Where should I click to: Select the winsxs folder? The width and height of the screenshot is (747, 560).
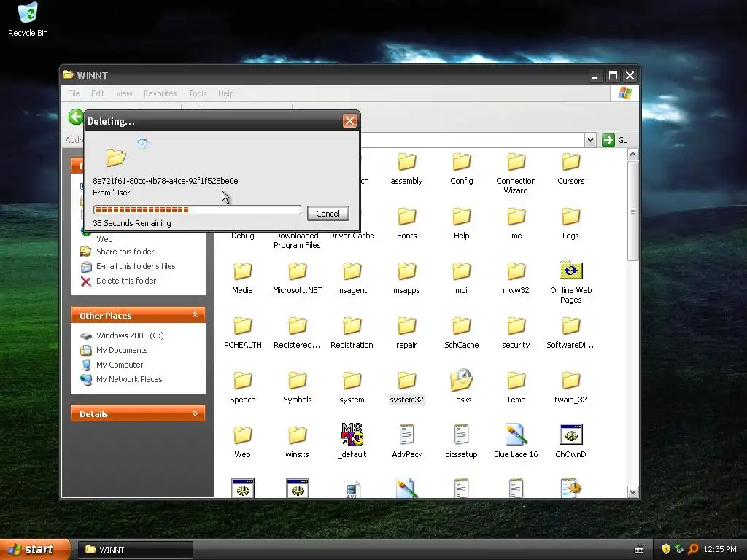click(x=298, y=443)
